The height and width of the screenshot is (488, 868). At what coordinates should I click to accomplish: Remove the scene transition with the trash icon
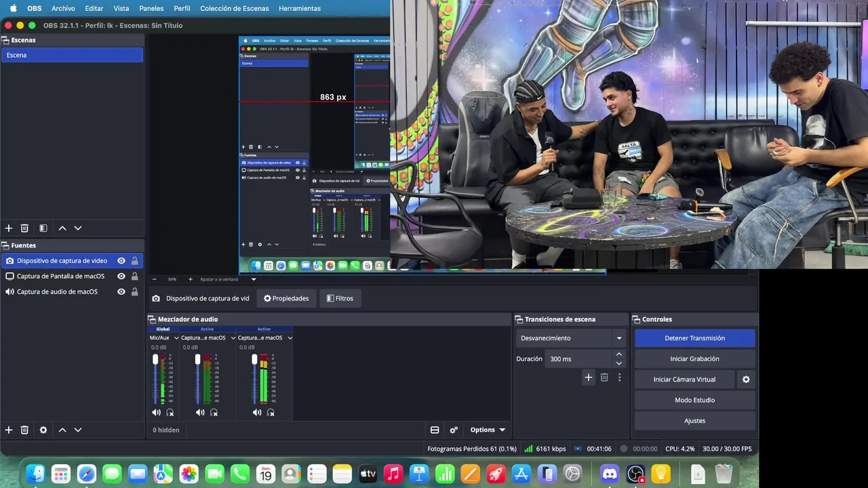pyautogui.click(x=604, y=378)
